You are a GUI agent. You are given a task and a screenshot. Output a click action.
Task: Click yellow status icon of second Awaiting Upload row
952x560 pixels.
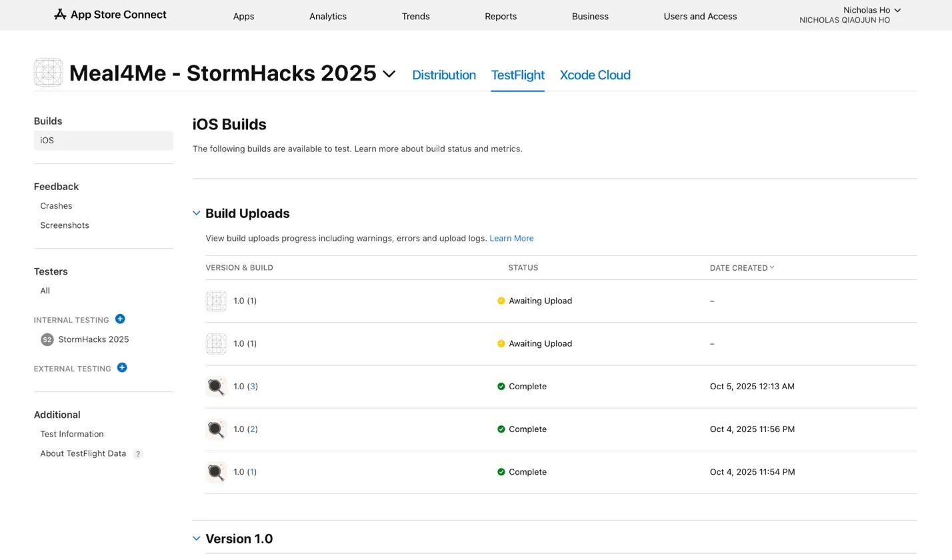click(x=501, y=344)
